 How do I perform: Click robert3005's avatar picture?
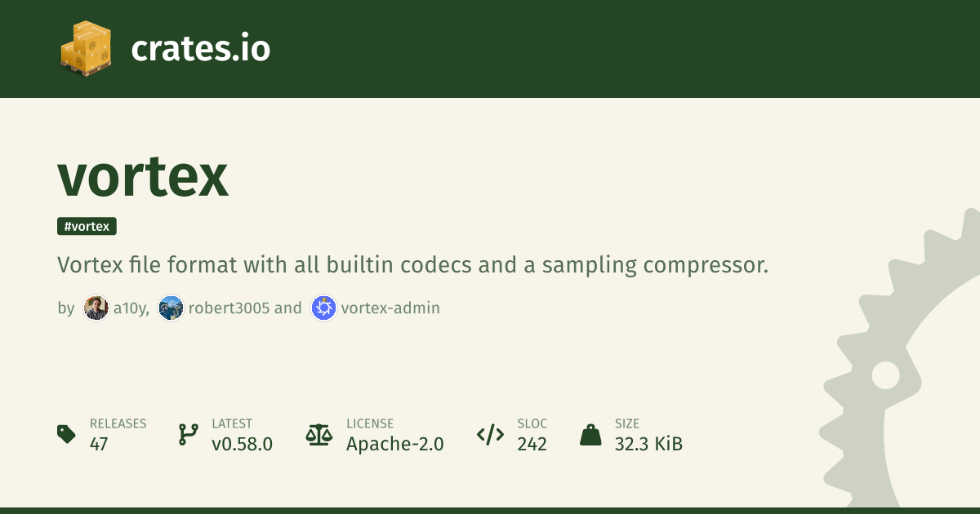point(171,308)
